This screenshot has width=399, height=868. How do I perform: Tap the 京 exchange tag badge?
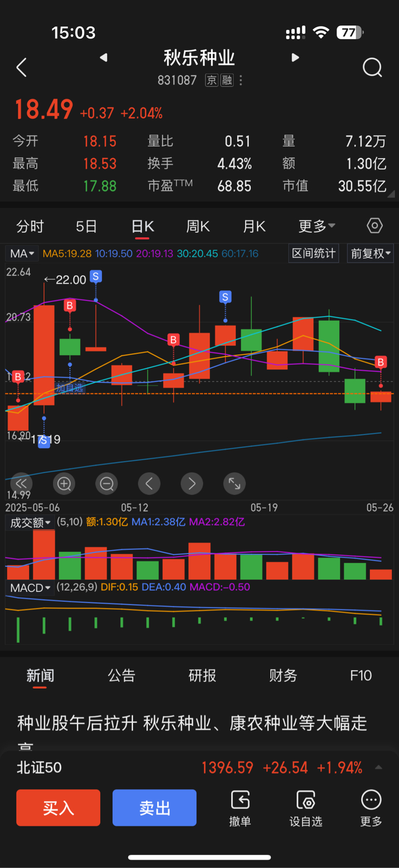tap(211, 80)
